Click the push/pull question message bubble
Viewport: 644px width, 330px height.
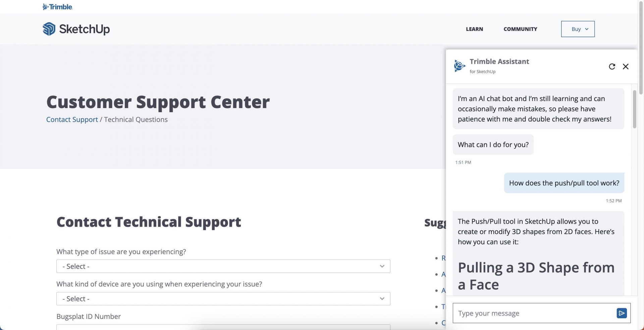(x=564, y=183)
